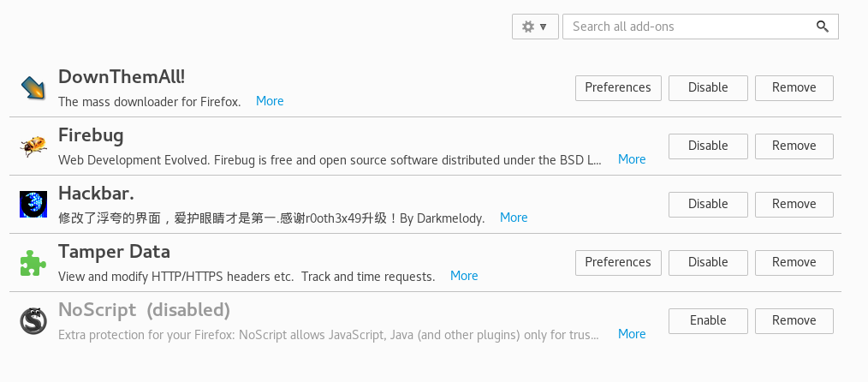
Task: Click the Hackbar. title text
Action: [x=97, y=194]
